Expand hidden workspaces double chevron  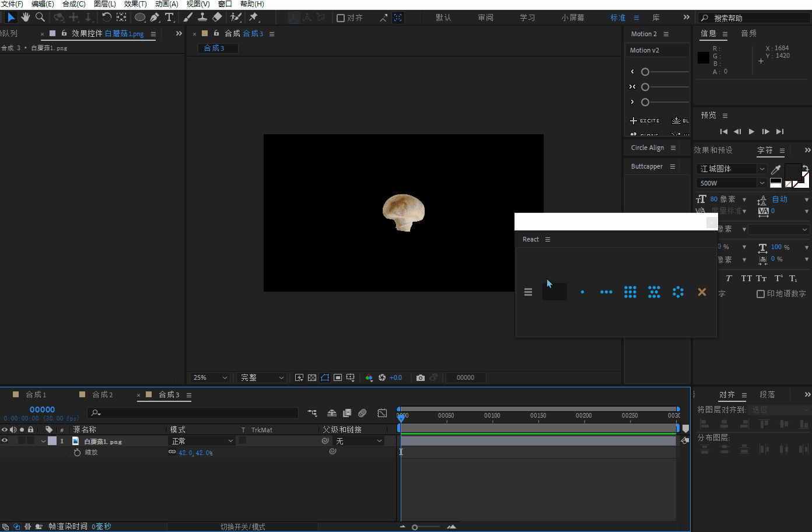(687, 17)
